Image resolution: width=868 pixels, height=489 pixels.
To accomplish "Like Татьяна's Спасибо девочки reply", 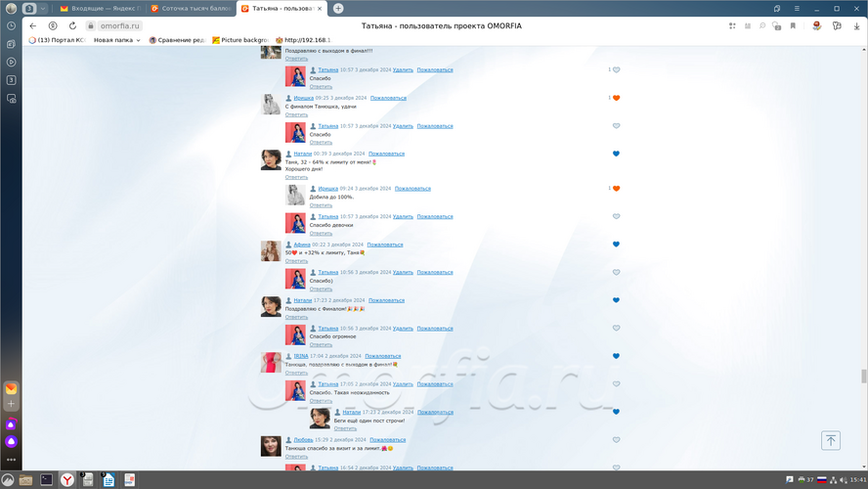I will pyautogui.click(x=616, y=216).
